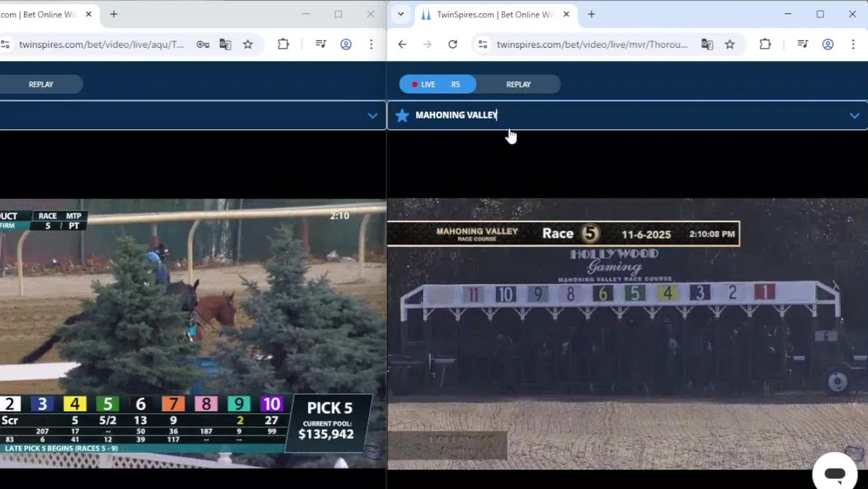Open site info icon in right address bar
The image size is (868, 489).
pyautogui.click(x=482, y=44)
